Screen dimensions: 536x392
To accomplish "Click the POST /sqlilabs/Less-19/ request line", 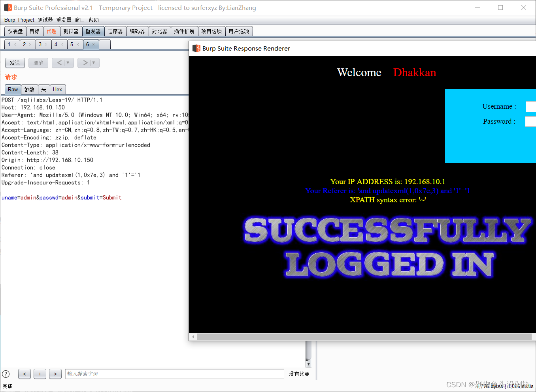I will 52,100.
